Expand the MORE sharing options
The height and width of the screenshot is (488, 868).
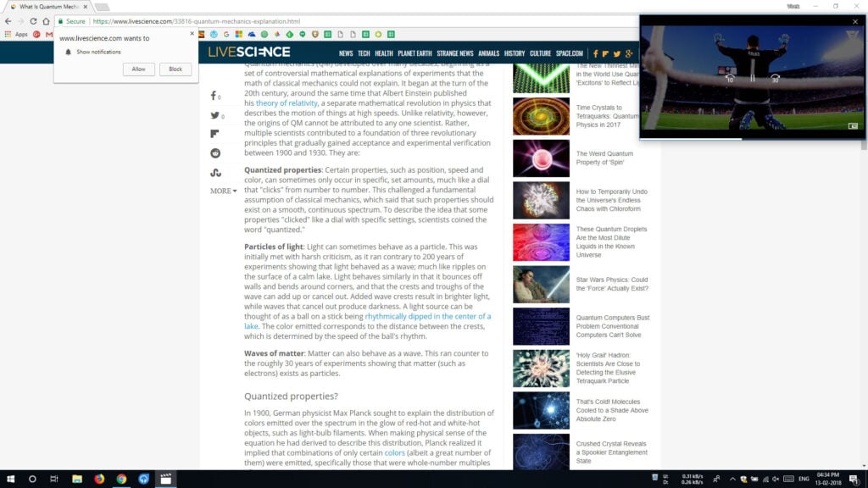[220, 191]
